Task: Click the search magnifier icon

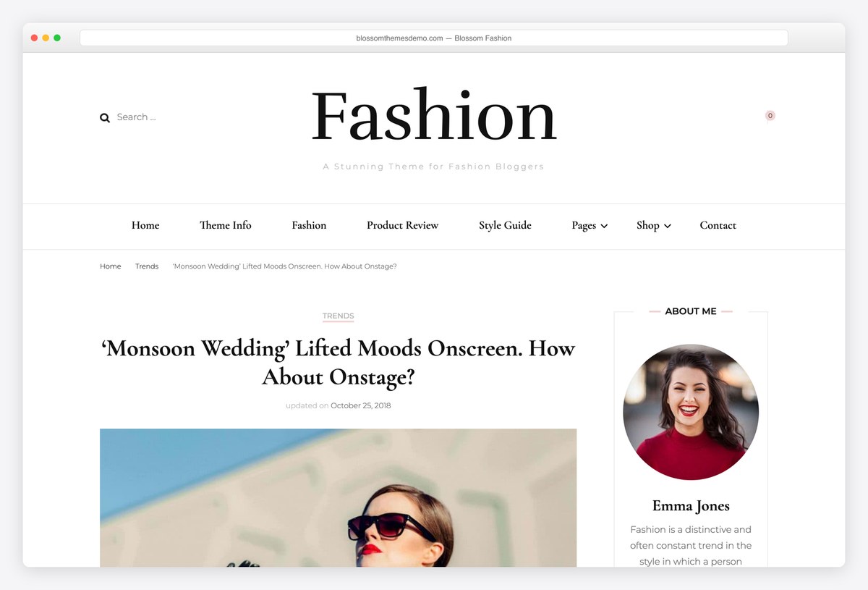Action: pyautogui.click(x=105, y=117)
